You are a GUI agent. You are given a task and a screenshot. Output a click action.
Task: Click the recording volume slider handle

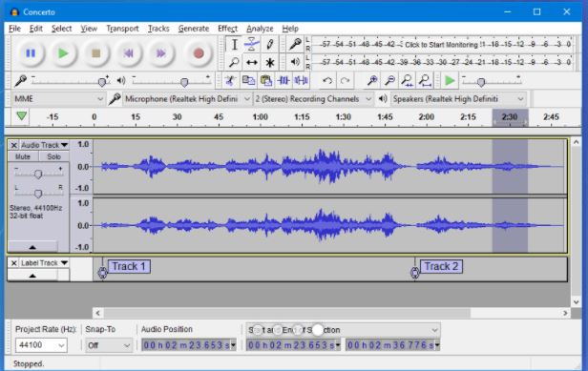point(101,82)
